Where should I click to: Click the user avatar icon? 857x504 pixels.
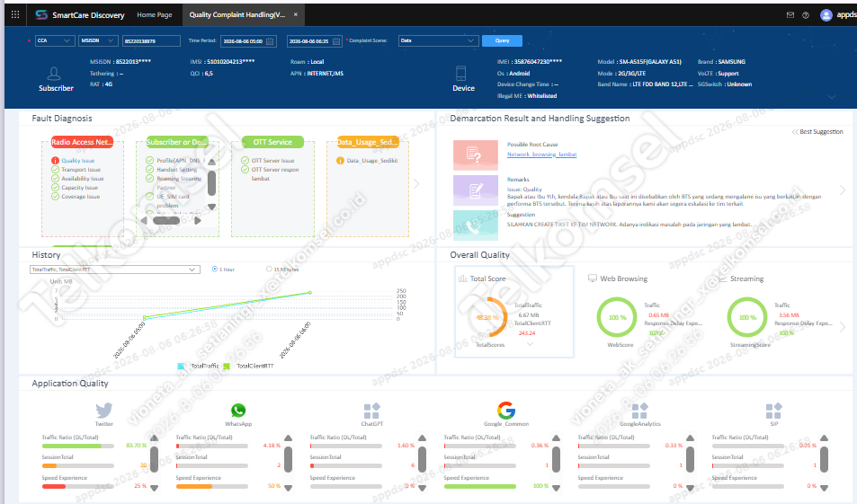[x=826, y=15]
